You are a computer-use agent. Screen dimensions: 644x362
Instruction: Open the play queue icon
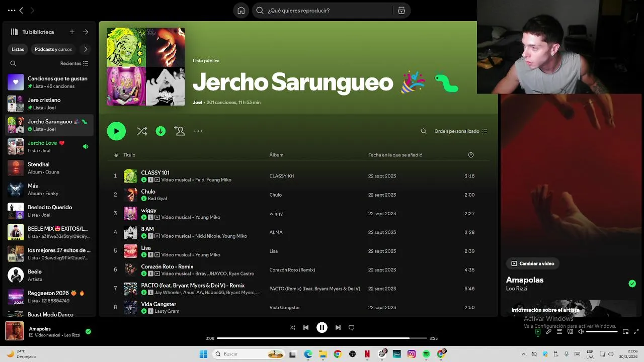[x=559, y=332]
